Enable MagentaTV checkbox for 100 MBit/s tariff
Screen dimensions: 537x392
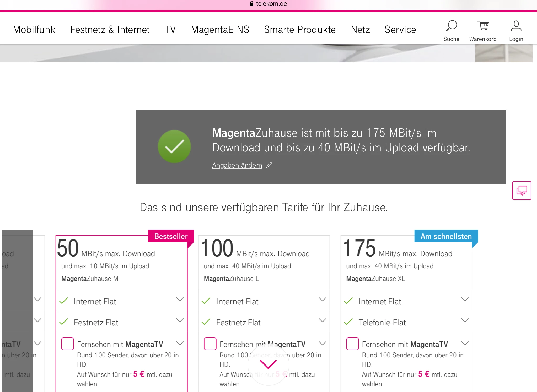(210, 344)
